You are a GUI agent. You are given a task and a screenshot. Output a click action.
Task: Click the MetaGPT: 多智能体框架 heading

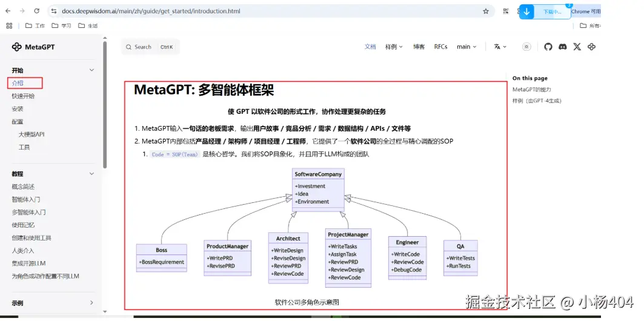tap(204, 90)
